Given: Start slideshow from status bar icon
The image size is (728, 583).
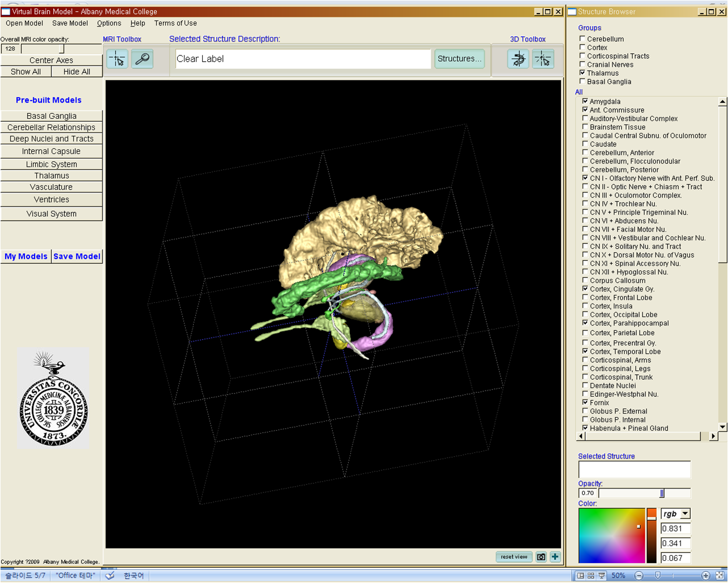Looking at the screenshot, I should tap(602, 576).
